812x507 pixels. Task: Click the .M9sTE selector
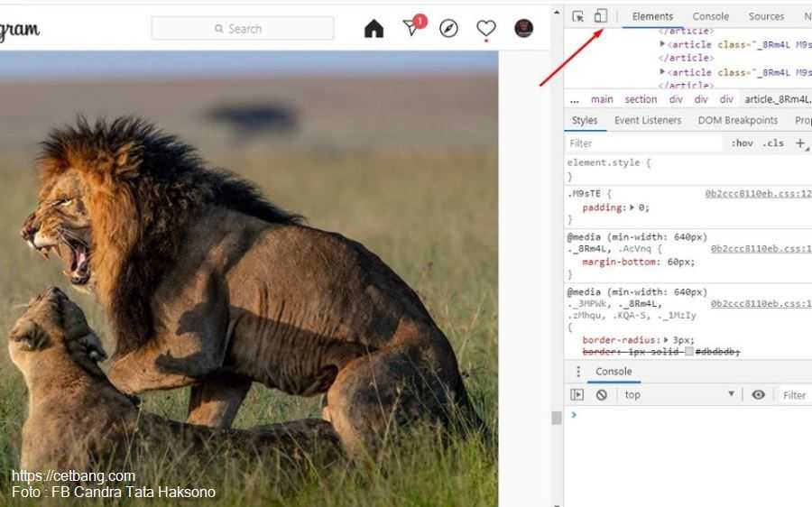[x=584, y=194]
